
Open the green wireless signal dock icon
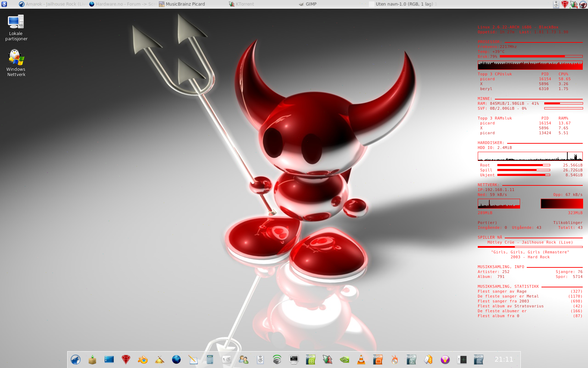[x=277, y=360]
